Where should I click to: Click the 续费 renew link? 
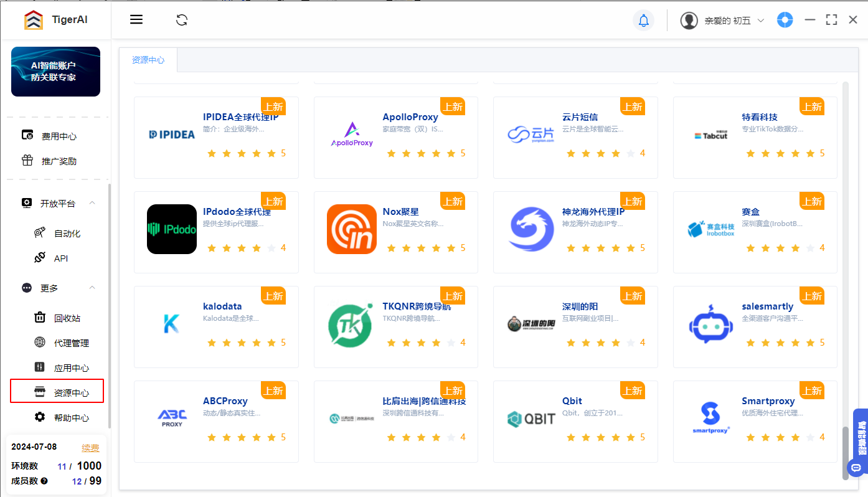90,448
